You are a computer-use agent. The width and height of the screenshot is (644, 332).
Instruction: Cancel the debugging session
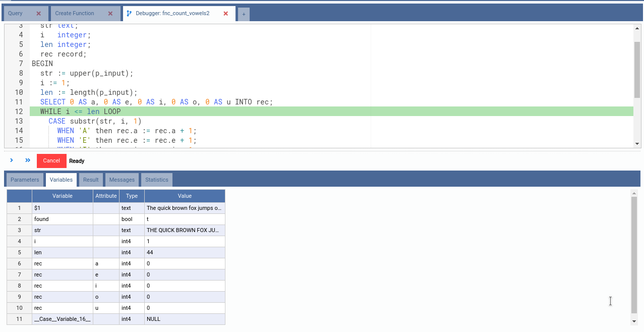51,161
